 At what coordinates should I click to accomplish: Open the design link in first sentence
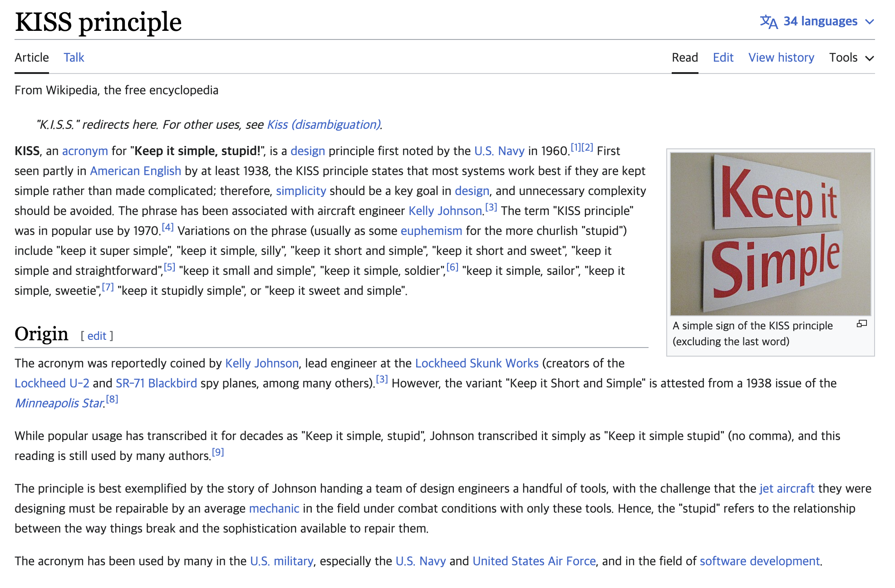[x=308, y=151]
